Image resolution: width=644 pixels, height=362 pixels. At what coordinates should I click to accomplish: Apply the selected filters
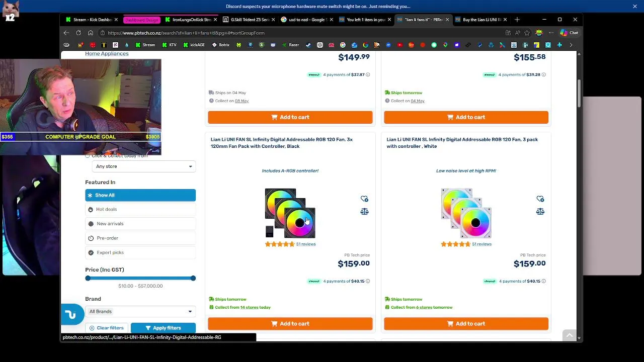pyautogui.click(x=163, y=328)
